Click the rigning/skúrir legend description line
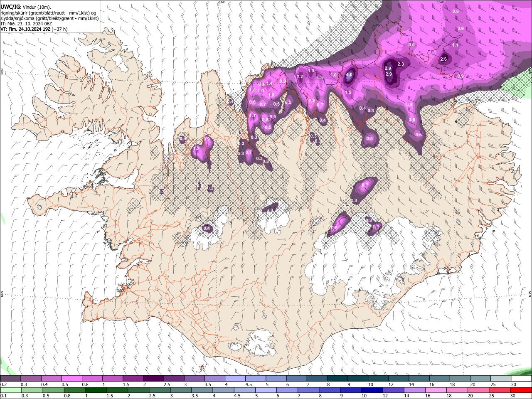Viewport: 532px width, 399px height. 48,13
